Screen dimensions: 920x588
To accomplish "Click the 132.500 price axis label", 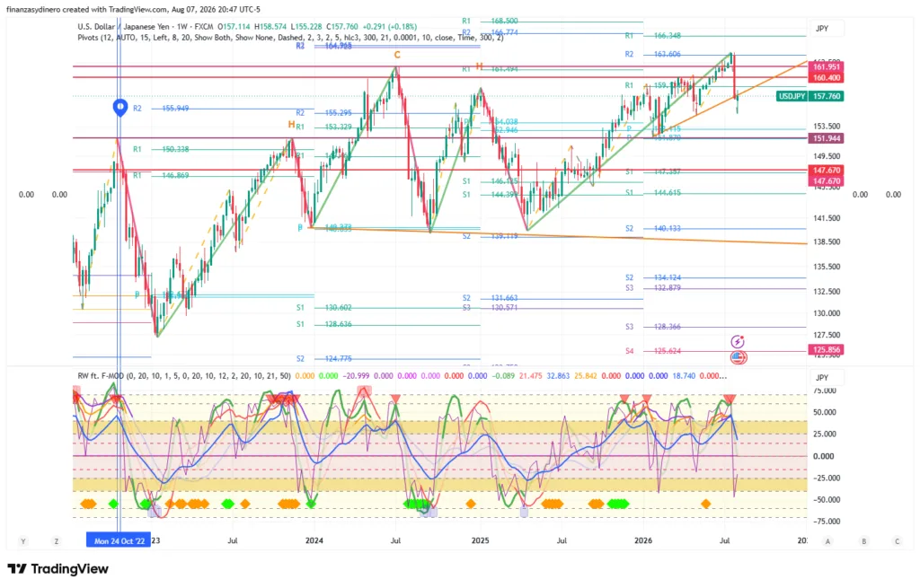I will tap(827, 291).
